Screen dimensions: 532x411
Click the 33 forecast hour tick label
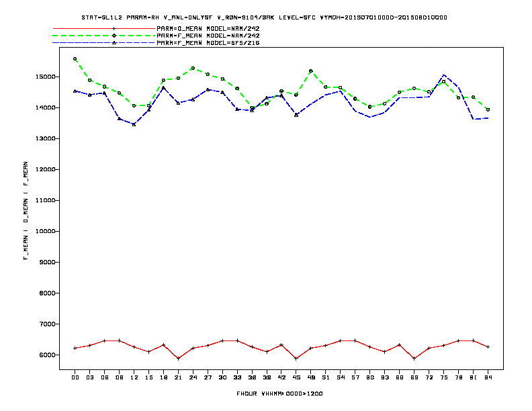[237, 377]
